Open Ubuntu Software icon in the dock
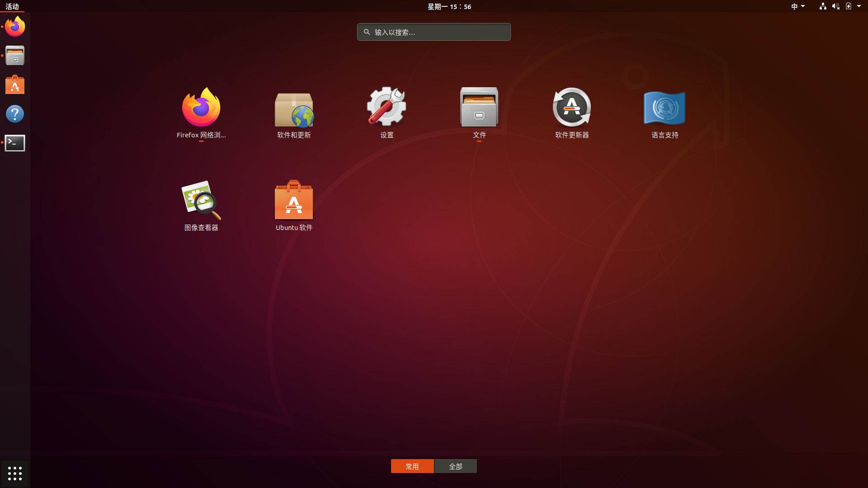 15,84
